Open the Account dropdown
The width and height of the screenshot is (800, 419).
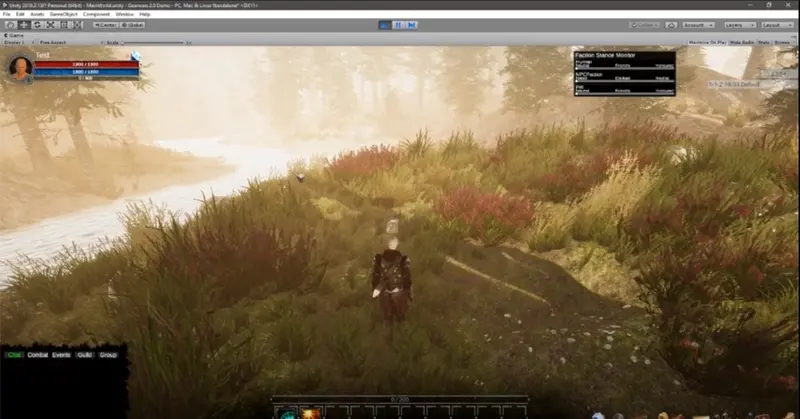click(698, 25)
